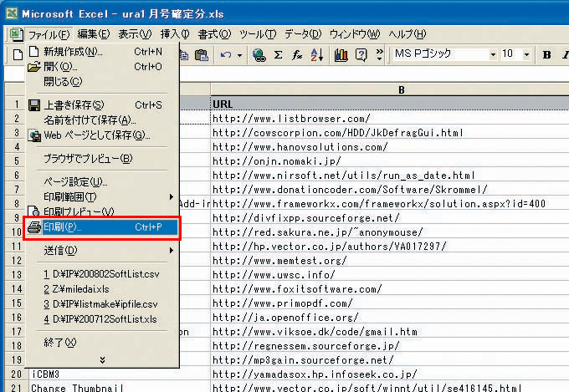Open recent file Z:¥miledai.xls
Image resolution: width=569 pixels, height=392 pixels.
102,289
